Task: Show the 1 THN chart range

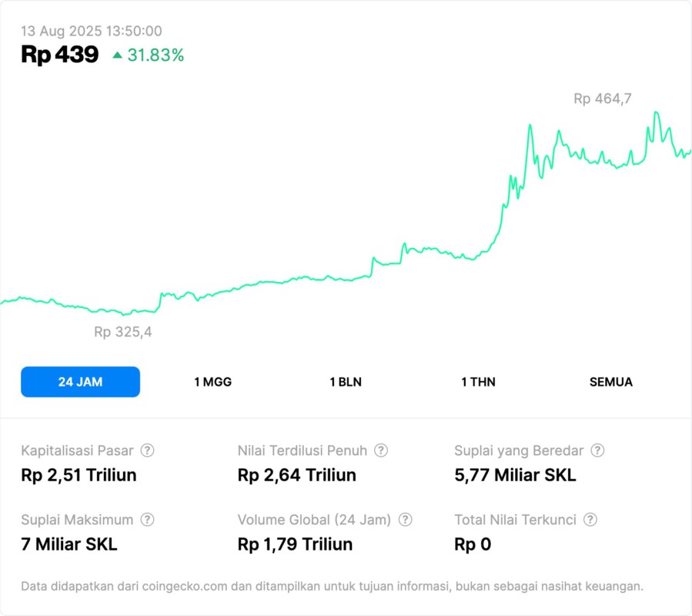Action: (x=478, y=382)
